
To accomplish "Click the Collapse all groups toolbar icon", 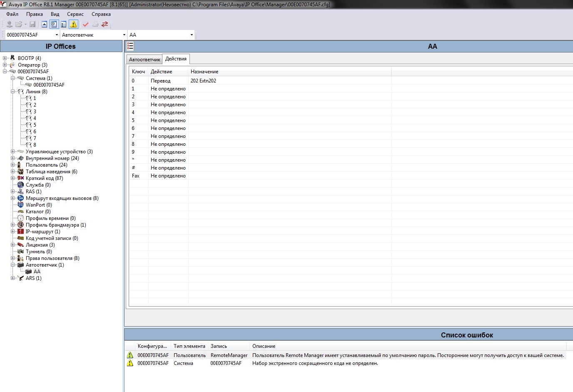I will coord(44,24).
